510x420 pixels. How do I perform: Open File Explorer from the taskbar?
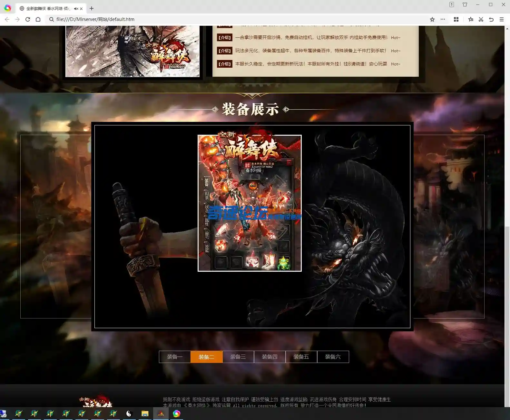pos(145,414)
